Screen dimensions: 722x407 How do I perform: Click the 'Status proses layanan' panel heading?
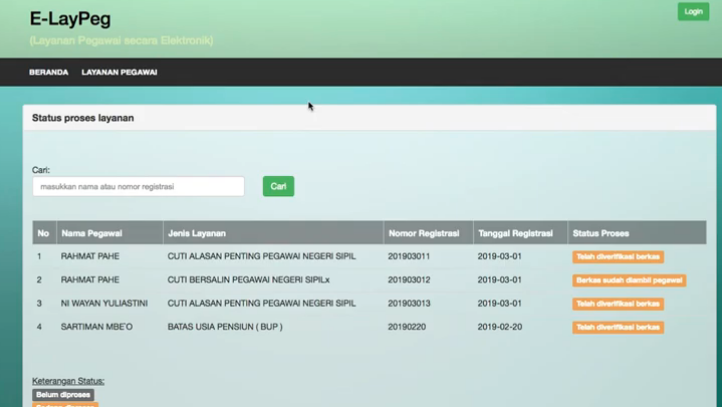point(83,118)
